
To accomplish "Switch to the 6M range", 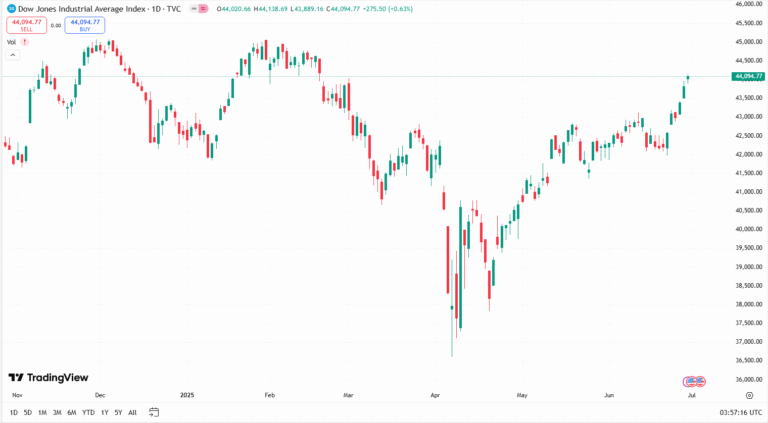I will pos(71,412).
